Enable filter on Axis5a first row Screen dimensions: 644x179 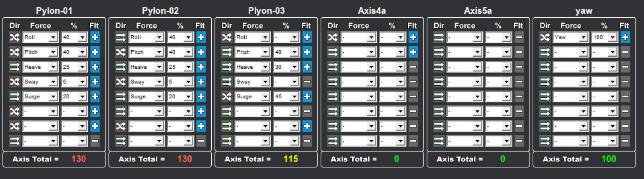click(x=519, y=37)
